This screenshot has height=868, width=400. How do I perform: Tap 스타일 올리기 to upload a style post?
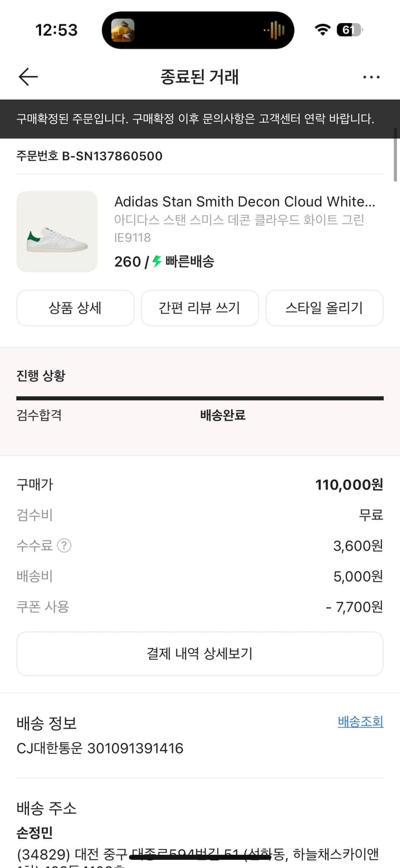pos(324,308)
